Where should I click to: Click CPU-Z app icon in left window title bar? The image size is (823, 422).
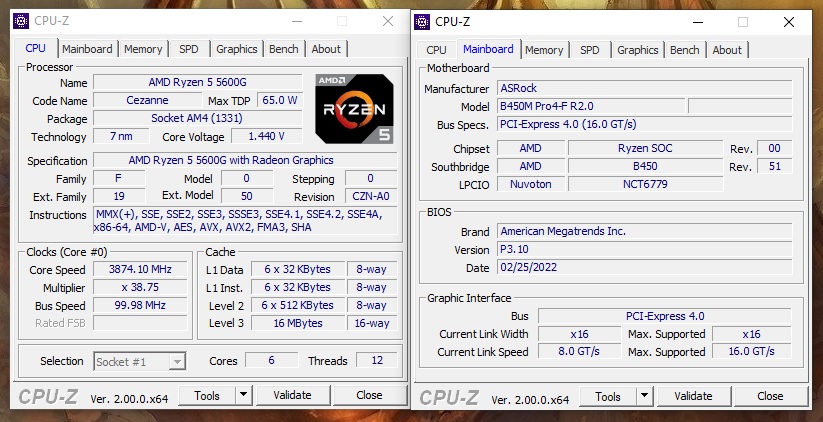tap(20, 21)
